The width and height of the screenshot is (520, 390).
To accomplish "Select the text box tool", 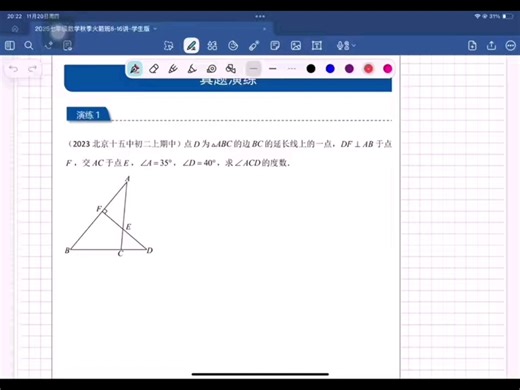I will pyautogui.click(x=317, y=46).
